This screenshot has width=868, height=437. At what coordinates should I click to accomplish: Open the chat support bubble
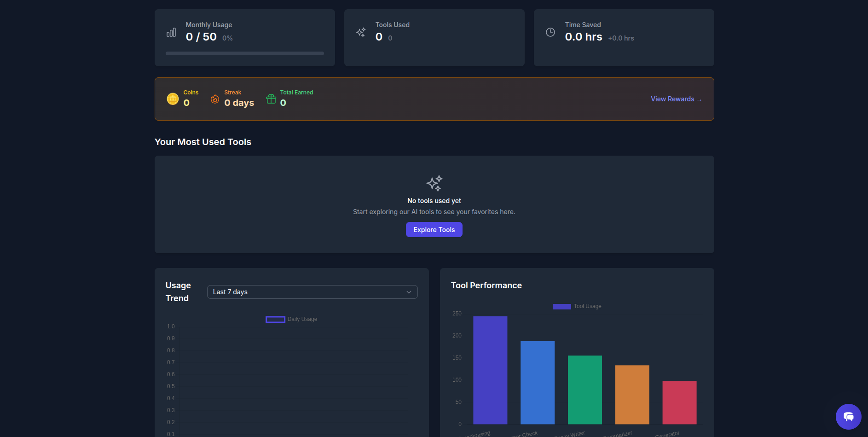pyautogui.click(x=848, y=416)
